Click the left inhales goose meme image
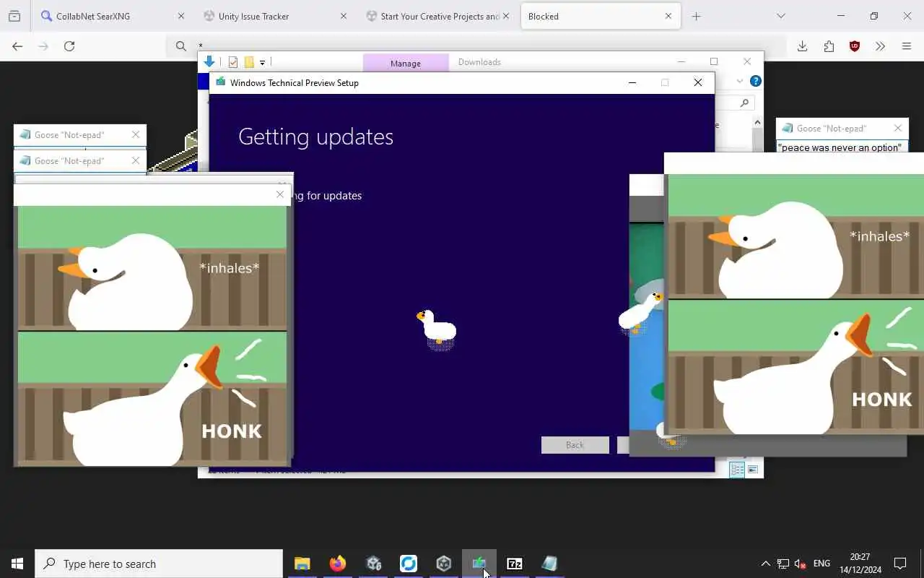The width and height of the screenshot is (924, 578). 152,268
